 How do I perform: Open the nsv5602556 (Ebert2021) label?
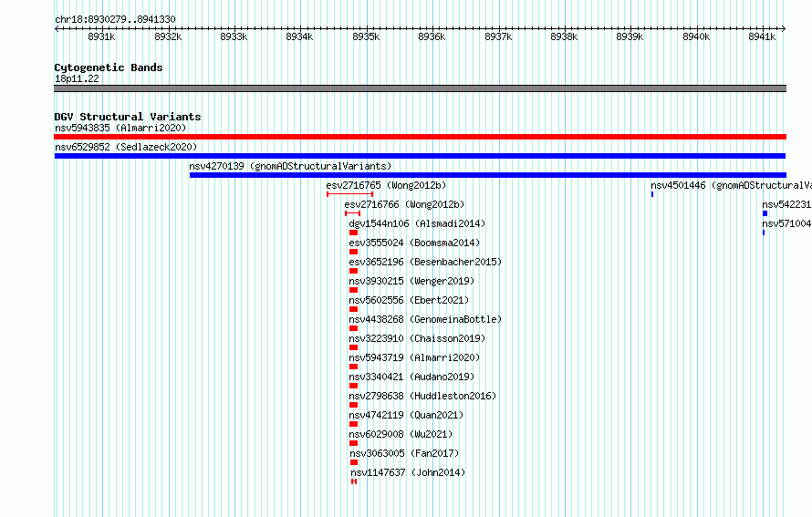pos(409,300)
